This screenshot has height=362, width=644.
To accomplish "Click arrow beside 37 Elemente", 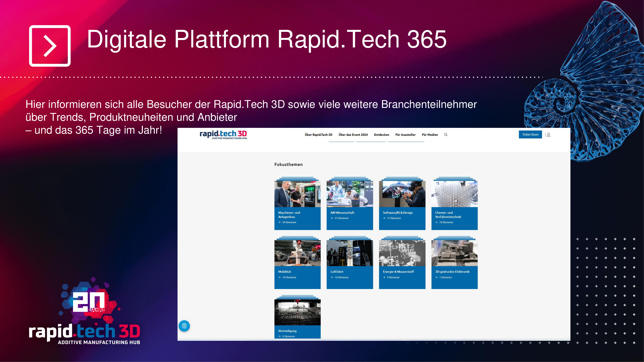I will point(384,218).
